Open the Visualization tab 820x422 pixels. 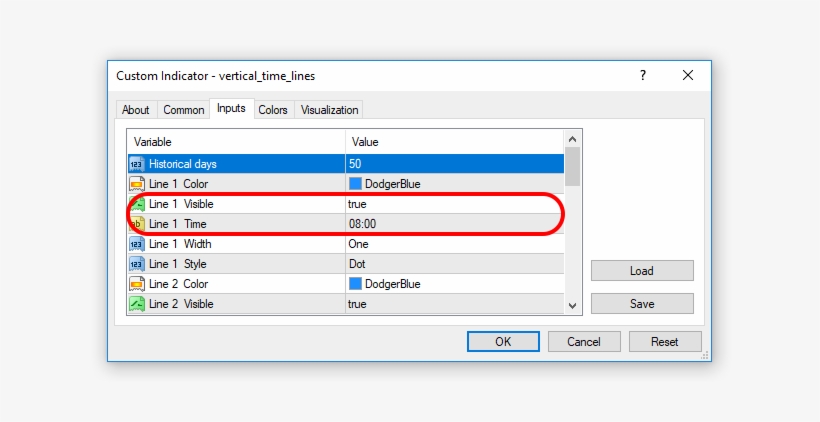[x=329, y=110]
